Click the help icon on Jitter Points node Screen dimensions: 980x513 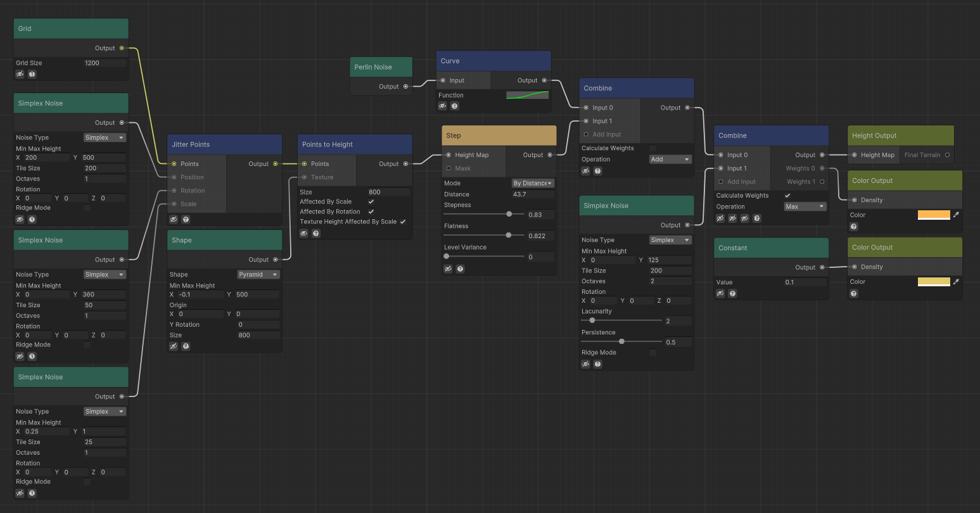pos(186,220)
